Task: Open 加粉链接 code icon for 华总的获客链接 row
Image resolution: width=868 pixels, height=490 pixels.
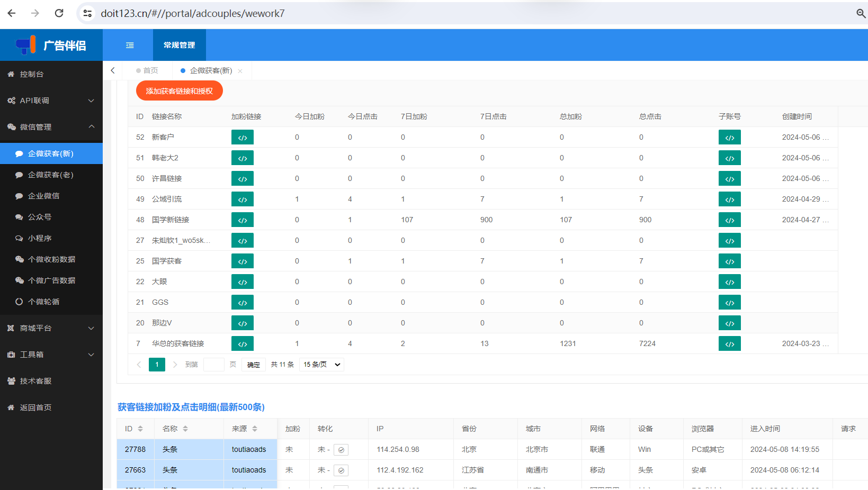Action: pyautogui.click(x=243, y=343)
